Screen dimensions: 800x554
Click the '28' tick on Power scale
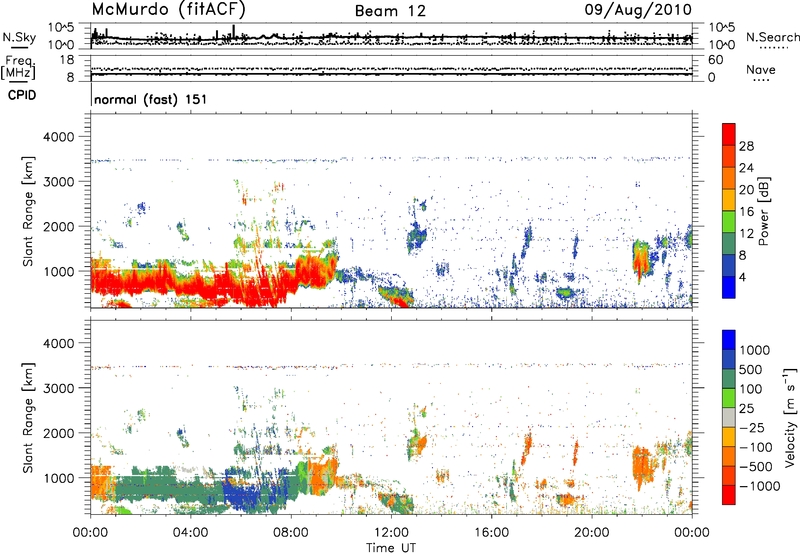click(746, 146)
